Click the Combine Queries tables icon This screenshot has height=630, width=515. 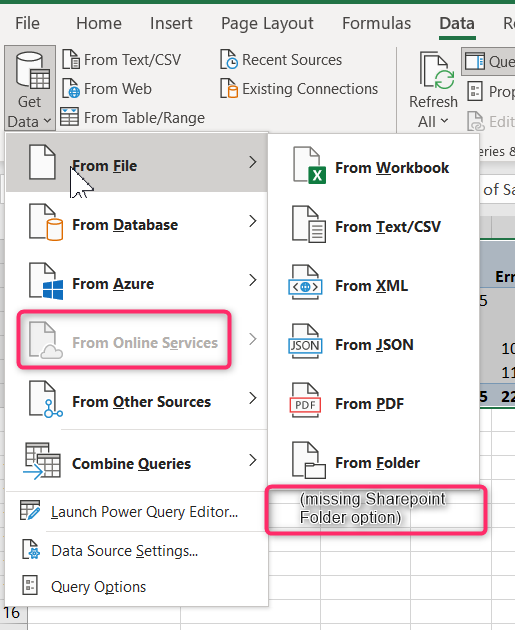(x=42, y=461)
